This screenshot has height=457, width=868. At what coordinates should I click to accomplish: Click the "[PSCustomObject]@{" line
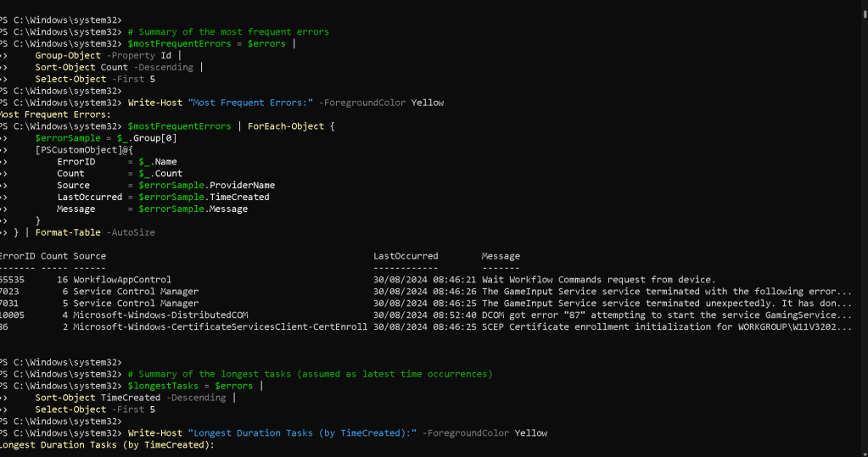point(84,150)
